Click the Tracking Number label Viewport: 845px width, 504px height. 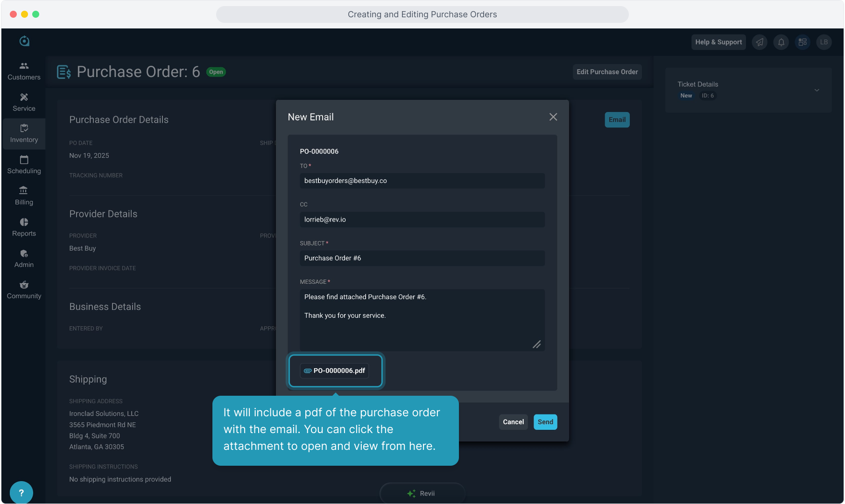[x=96, y=175]
